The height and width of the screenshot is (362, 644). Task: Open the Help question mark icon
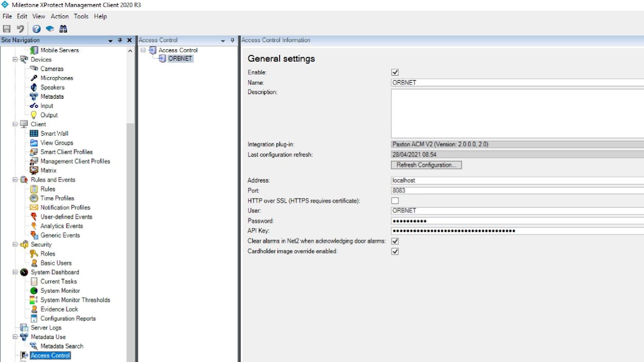click(37, 29)
